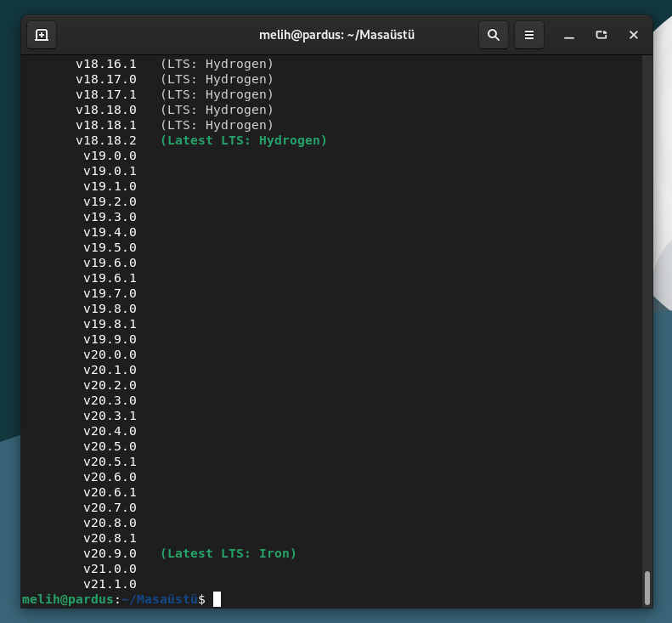Screen dimensions: 672x623
Task: Click version v19.5.0 text
Action: 110,247
